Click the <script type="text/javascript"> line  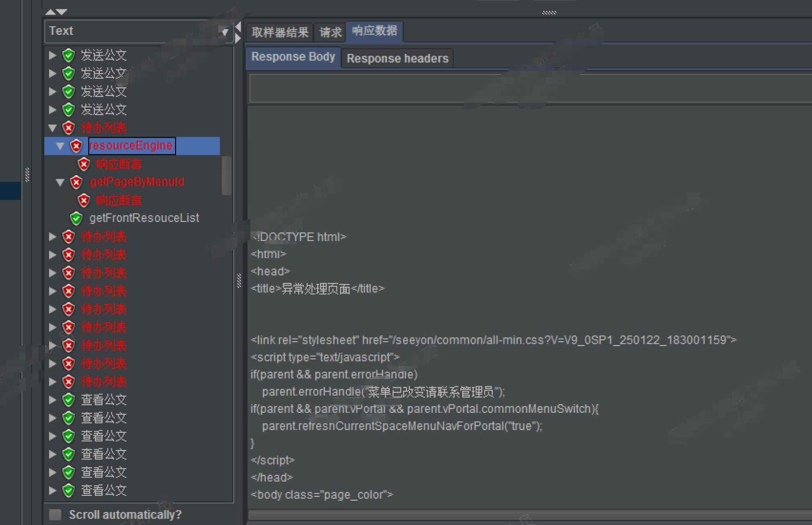pos(325,357)
